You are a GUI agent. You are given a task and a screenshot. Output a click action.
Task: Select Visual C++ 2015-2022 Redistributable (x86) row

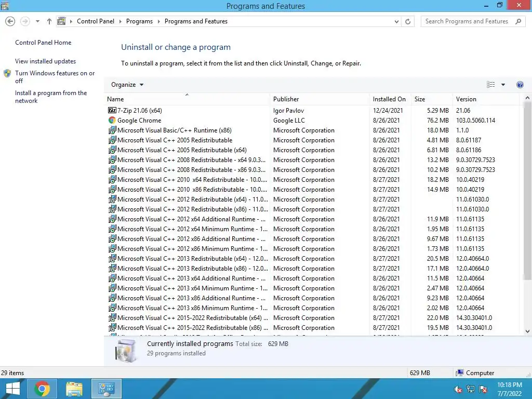tap(312, 327)
